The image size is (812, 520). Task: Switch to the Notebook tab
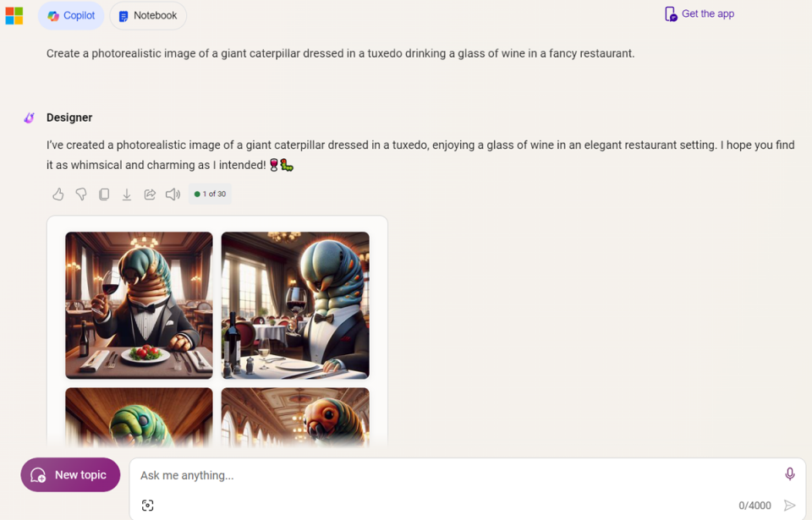pyautogui.click(x=148, y=15)
